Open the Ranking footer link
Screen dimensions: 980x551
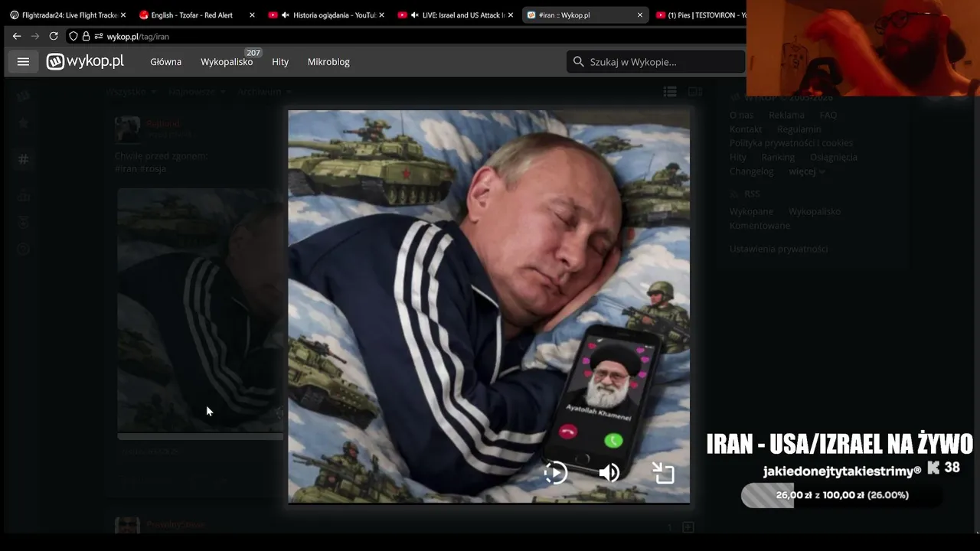point(778,157)
